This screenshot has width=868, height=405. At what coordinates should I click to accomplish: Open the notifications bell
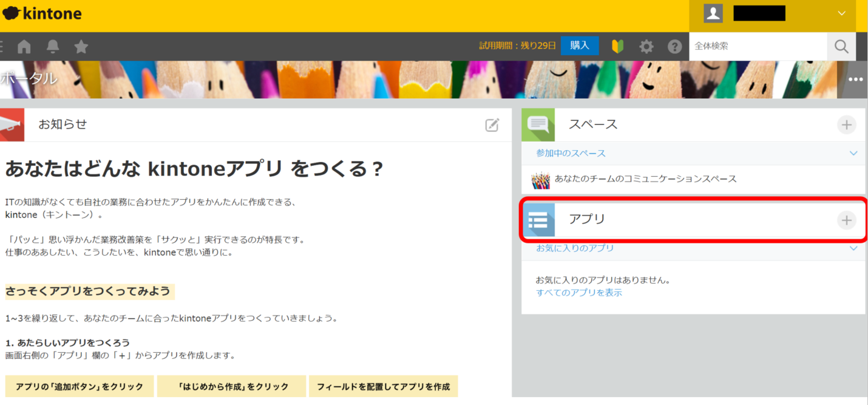[x=53, y=47]
